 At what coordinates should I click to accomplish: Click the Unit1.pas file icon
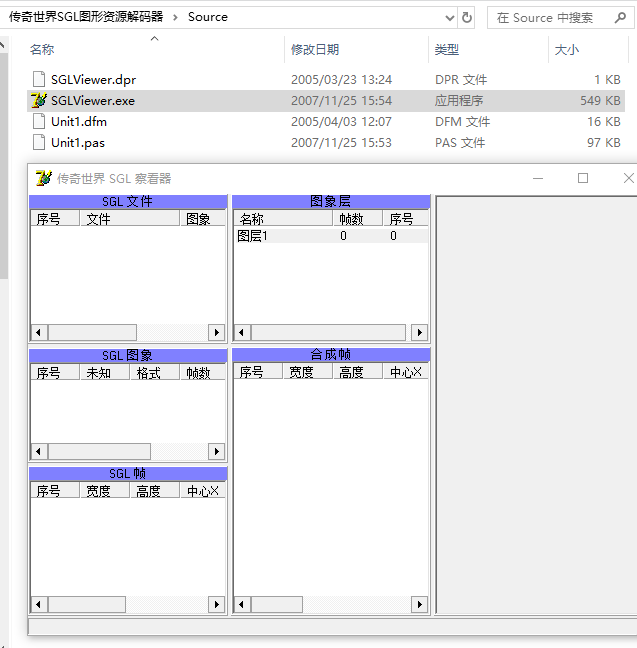pos(39,142)
